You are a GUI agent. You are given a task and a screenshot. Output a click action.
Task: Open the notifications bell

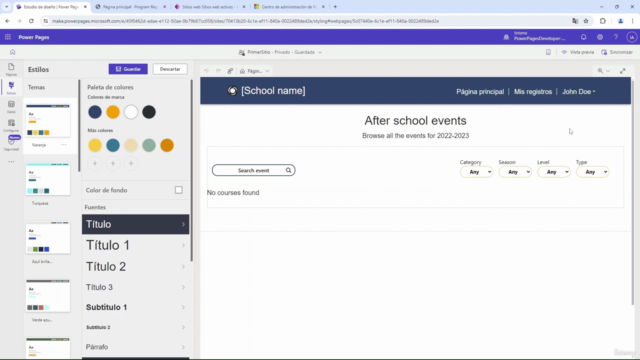point(583,37)
